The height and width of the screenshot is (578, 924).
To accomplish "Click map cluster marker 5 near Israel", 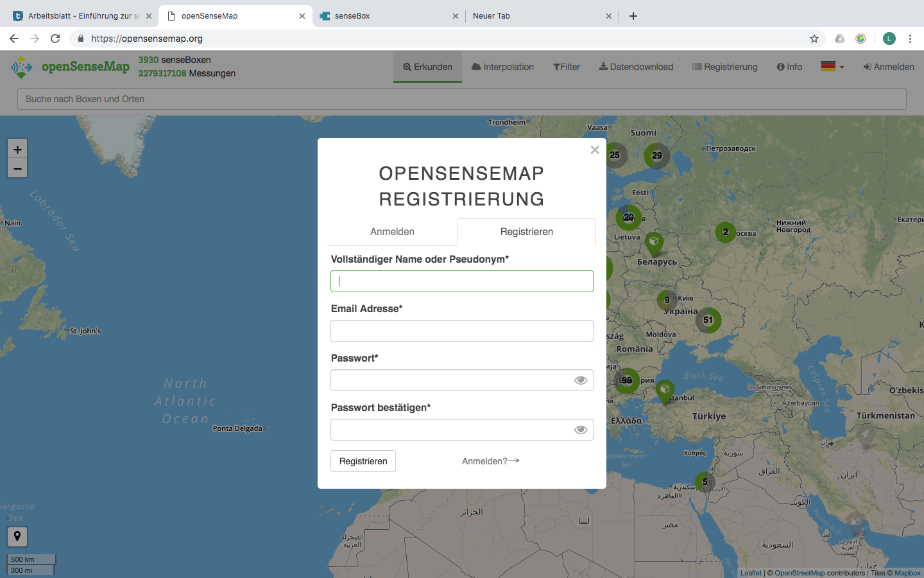I will [705, 482].
